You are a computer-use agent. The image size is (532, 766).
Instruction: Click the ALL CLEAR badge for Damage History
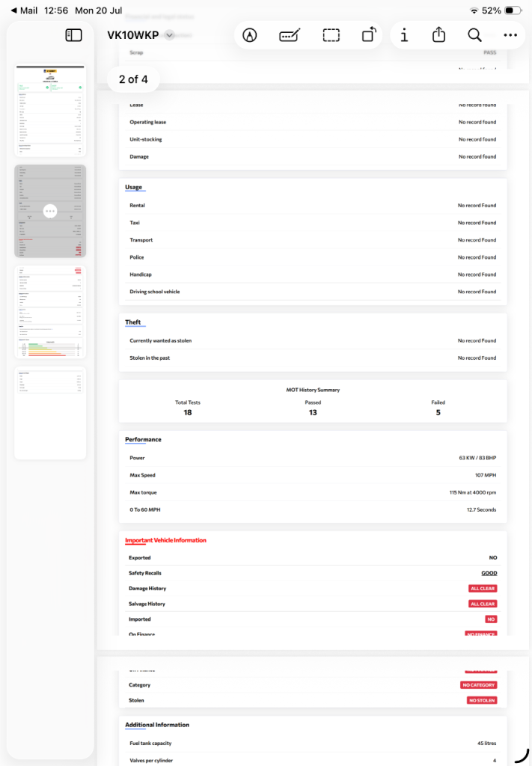[483, 589]
